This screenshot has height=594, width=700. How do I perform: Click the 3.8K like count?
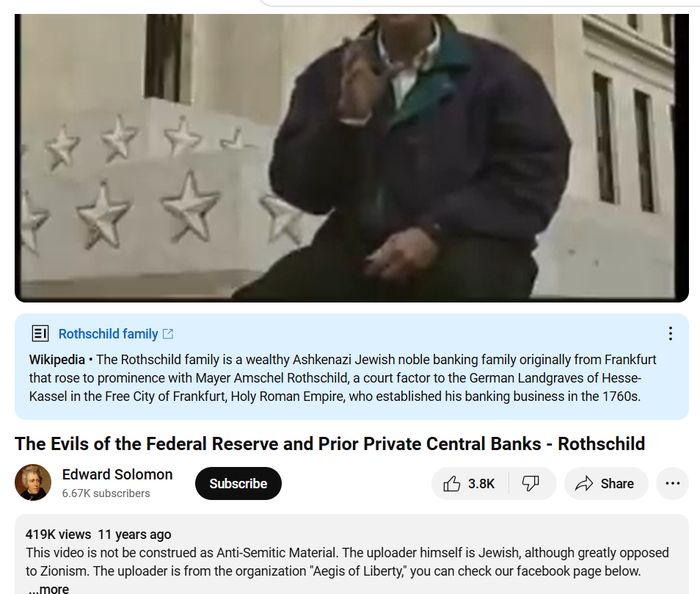(481, 484)
